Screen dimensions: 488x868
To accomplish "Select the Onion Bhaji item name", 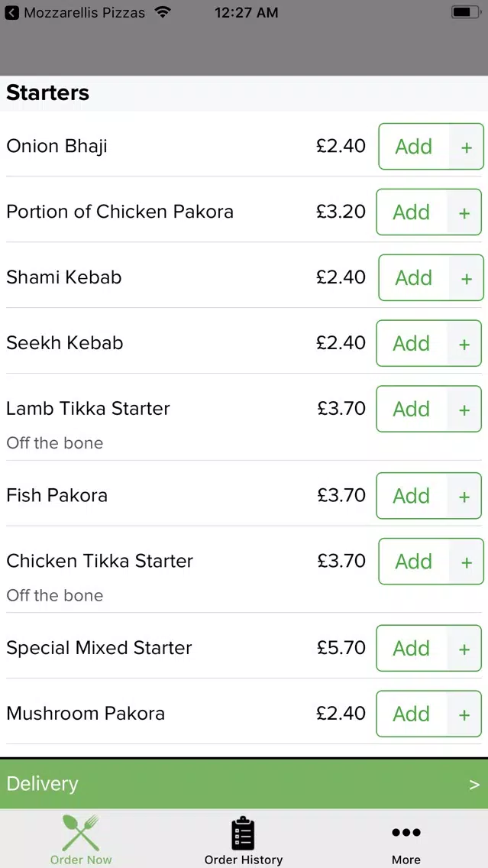I will (57, 147).
